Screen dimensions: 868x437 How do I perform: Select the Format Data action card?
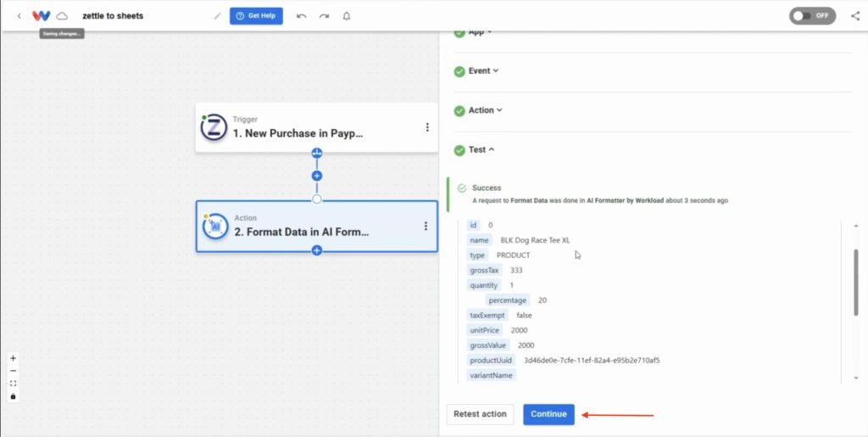click(317, 226)
